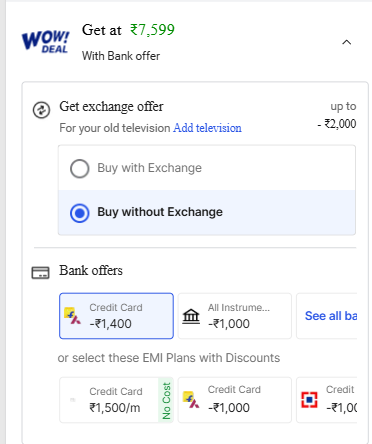Pick the ₹1,500/m No Cost EMI plan
Image resolution: width=372 pixels, height=444 pixels.
click(x=116, y=400)
